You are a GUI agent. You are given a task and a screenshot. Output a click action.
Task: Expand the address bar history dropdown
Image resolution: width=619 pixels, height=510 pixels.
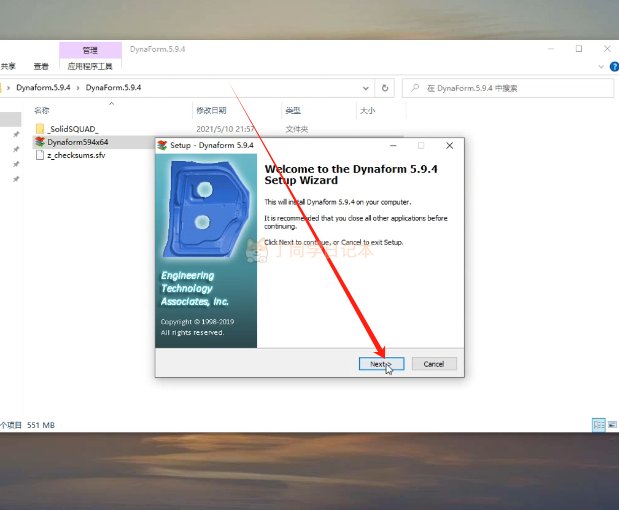[x=366, y=88]
